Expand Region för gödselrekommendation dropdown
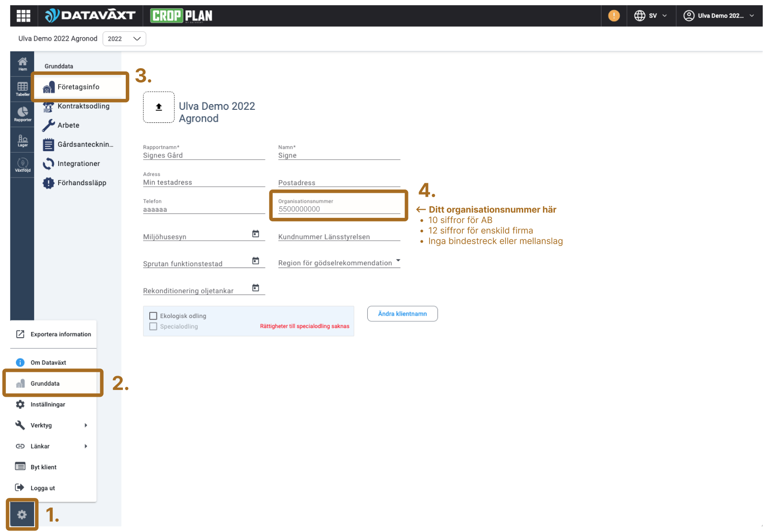Screen dimensions: 768x532 [339, 263]
